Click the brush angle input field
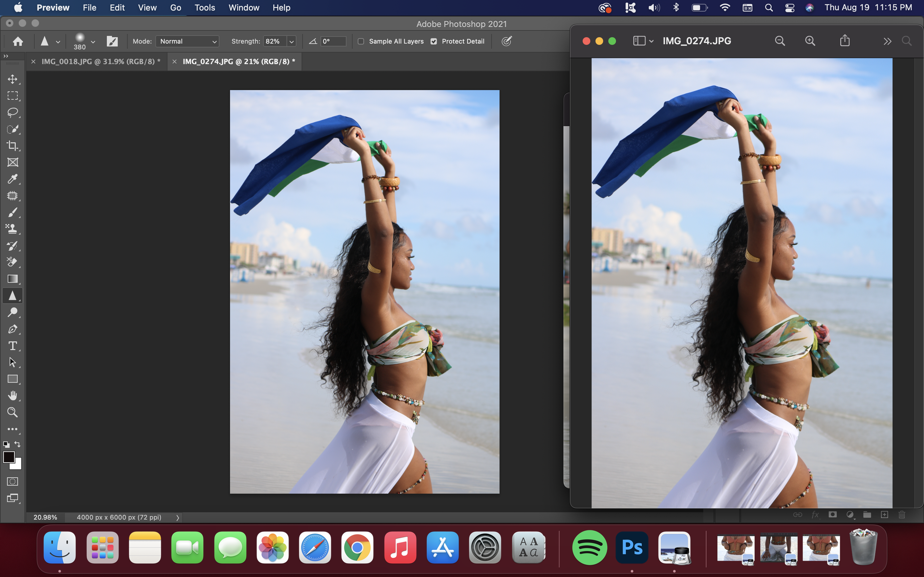924x577 pixels. [333, 41]
